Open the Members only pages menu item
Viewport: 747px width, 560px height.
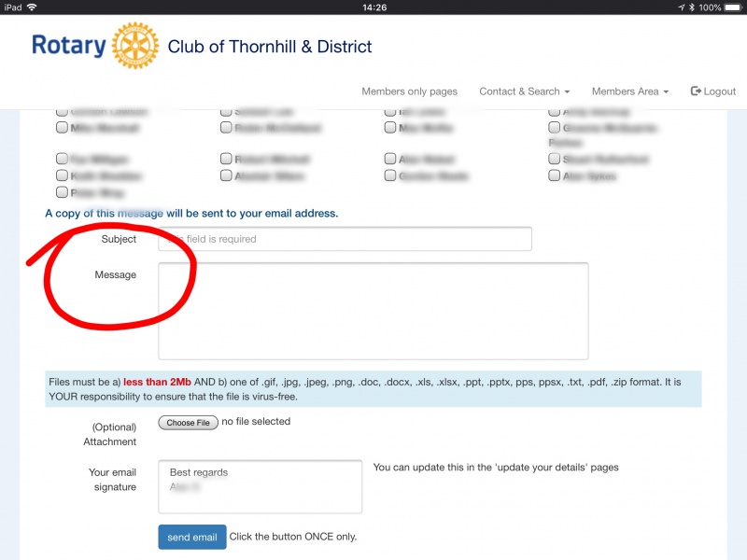409,91
